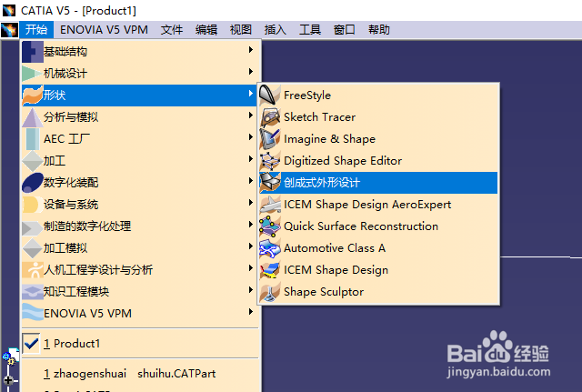The width and height of the screenshot is (582, 392).
Task: Open the 插入 menu
Action: (276, 30)
